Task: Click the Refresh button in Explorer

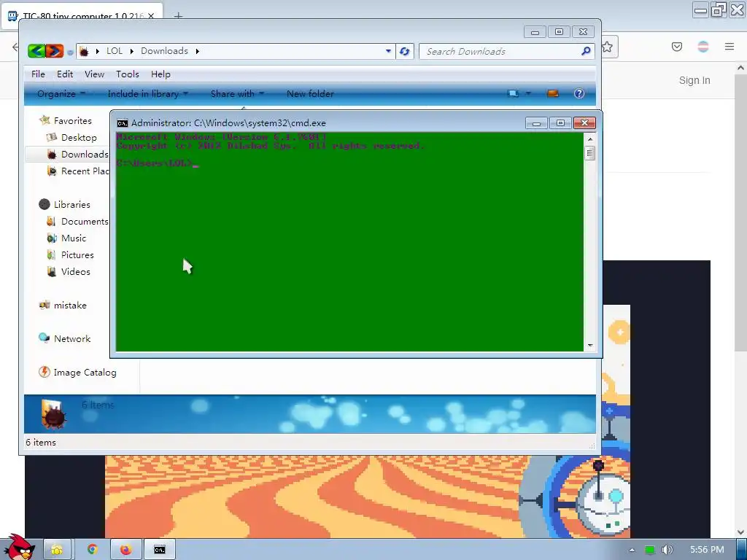Action: (404, 51)
